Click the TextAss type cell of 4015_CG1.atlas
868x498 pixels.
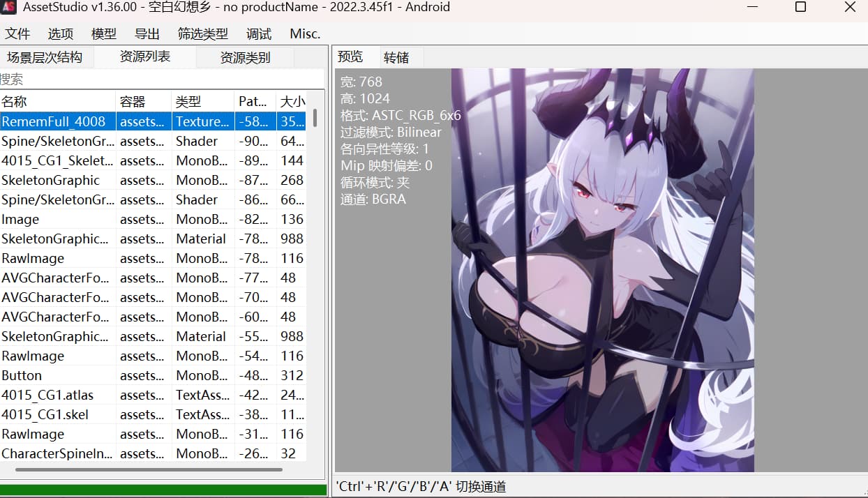203,395
